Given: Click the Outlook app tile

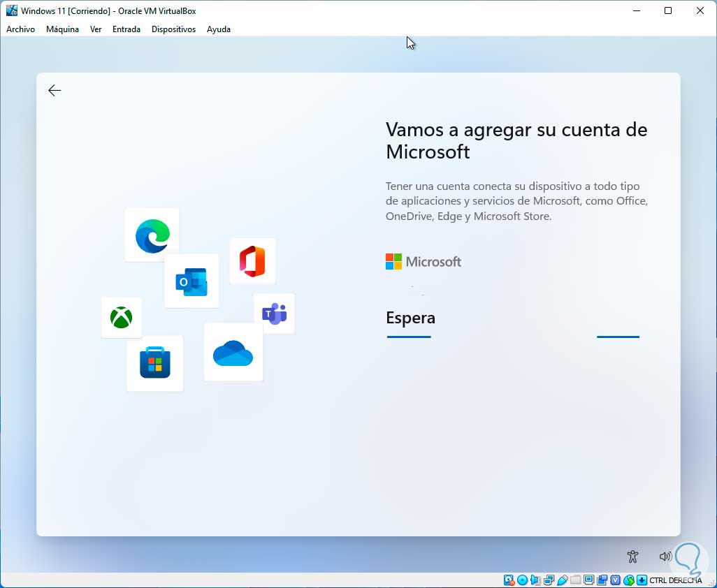Looking at the screenshot, I should (191, 281).
